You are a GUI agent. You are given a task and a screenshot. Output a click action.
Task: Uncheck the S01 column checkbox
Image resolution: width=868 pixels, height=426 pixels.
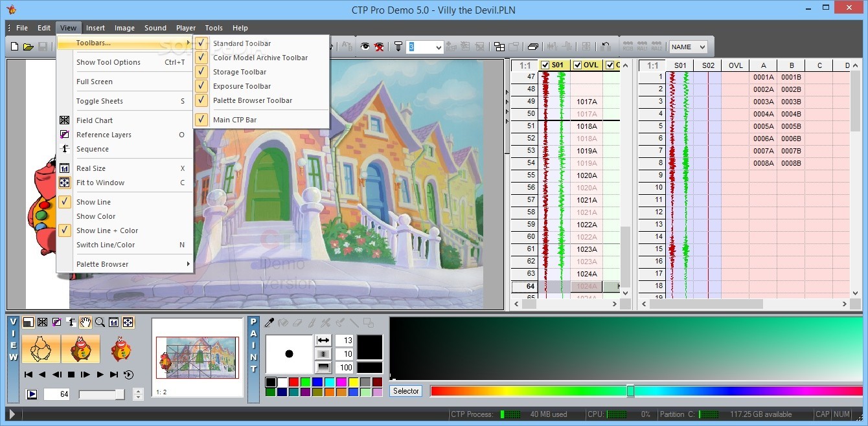(x=545, y=65)
